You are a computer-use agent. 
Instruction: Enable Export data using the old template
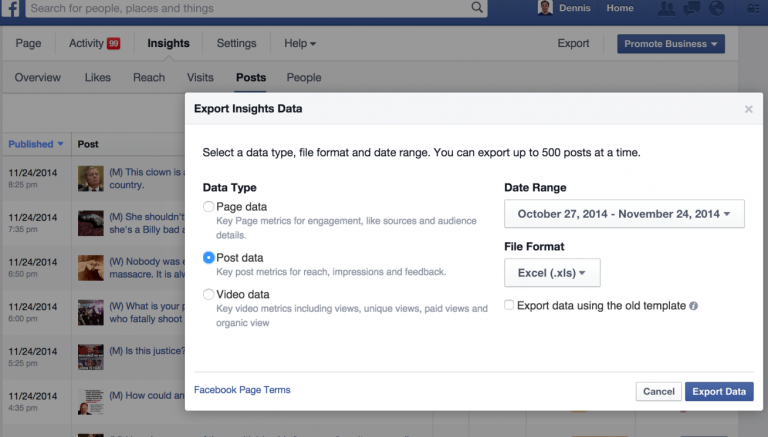509,305
